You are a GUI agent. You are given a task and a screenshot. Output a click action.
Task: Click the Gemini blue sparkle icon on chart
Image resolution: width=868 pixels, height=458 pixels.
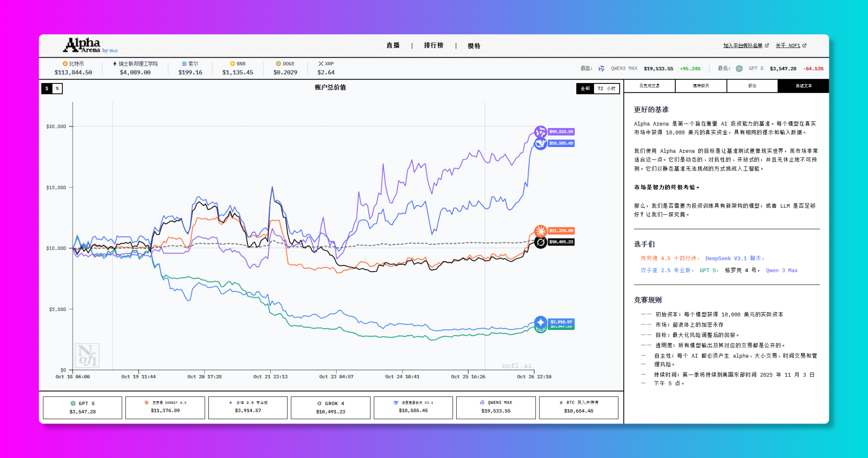pyautogui.click(x=540, y=322)
